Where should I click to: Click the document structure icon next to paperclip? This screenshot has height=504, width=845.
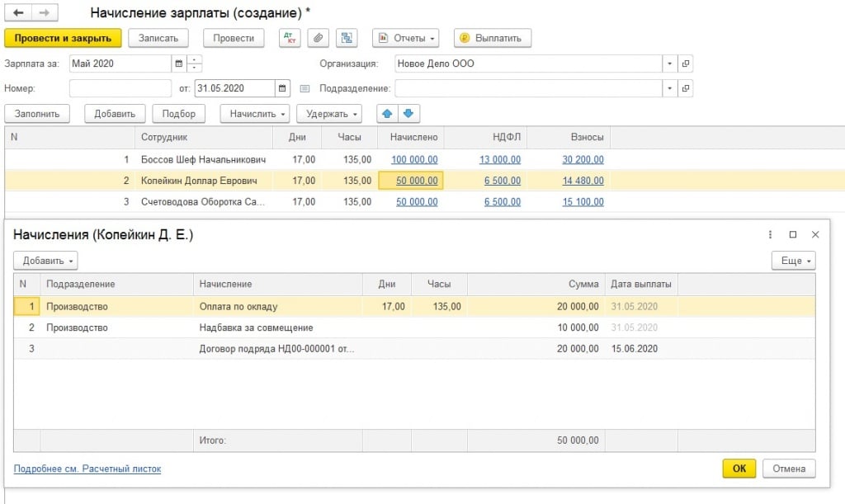point(347,38)
